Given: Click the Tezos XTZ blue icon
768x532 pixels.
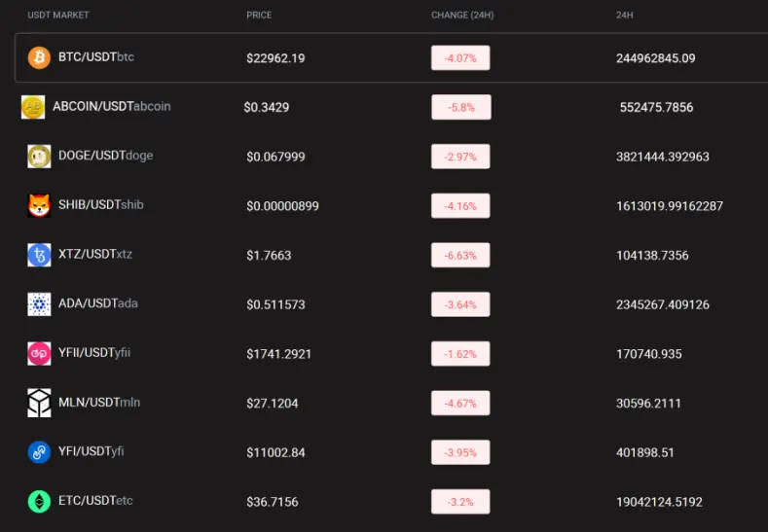Looking at the screenshot, I should pyautogui.click(x=39, y=255).
